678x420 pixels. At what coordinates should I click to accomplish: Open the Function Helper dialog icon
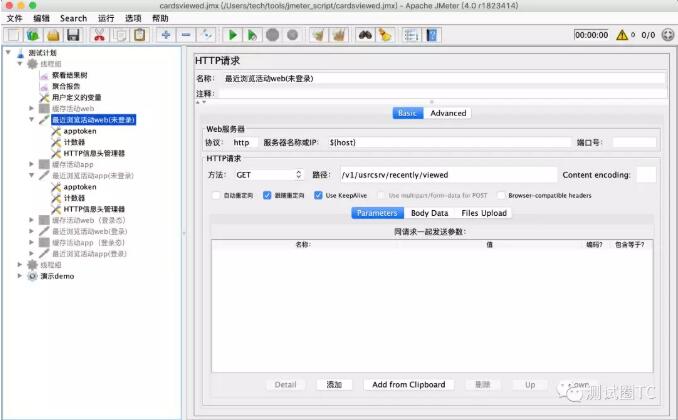click(x=411, y=35)
